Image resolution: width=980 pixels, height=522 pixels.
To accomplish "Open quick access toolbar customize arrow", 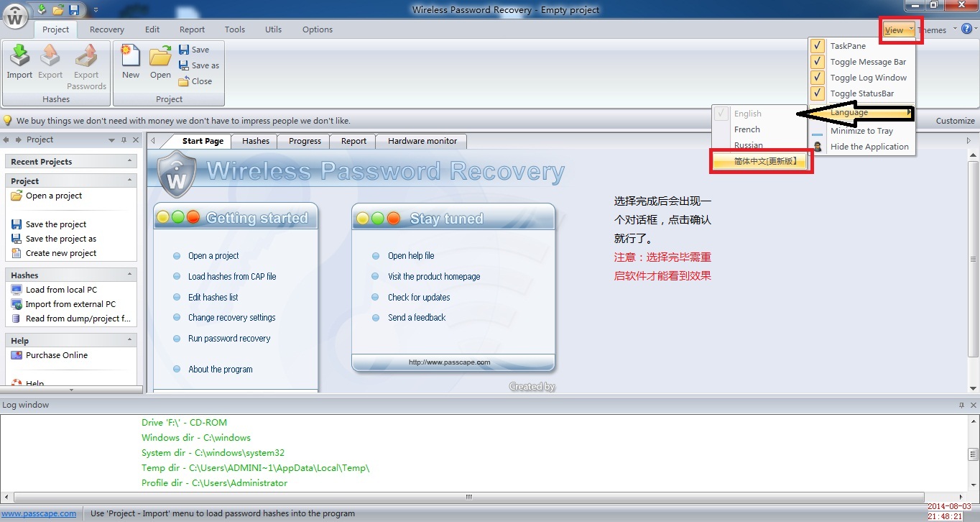I will 96,10.
